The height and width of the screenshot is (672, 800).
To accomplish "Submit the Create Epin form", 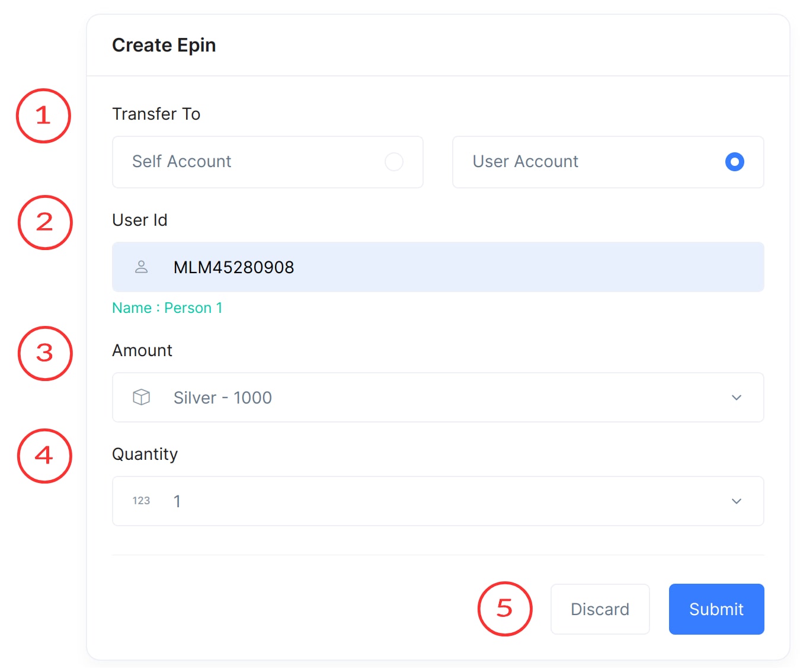I will tap(716, 609).
